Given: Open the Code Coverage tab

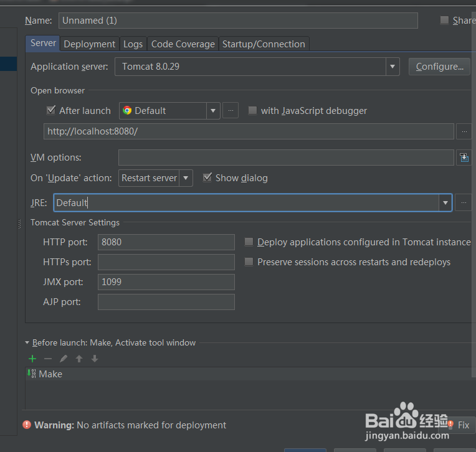Looking at the screenshot, I should [183, 44].
